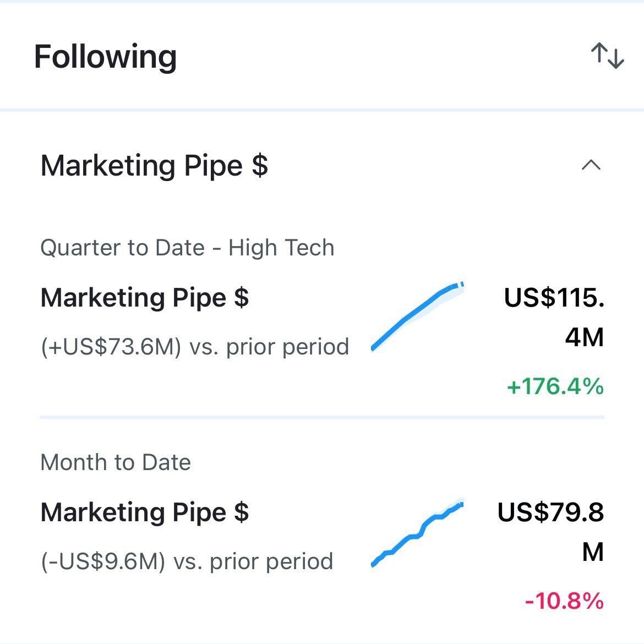Click (-US$9.6M) vs. prior period text
644x644 pixels.
point(187,561)
